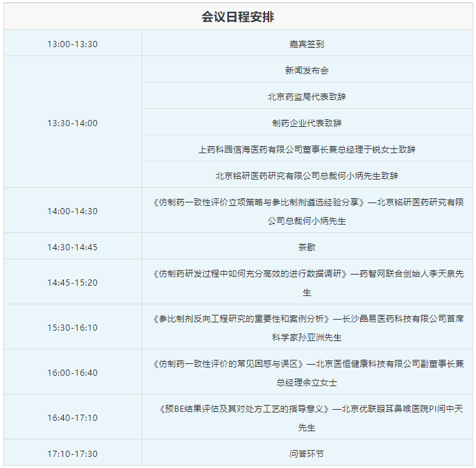Click the 新闻发布会 agenda row
This screenshot has width=476, height=468.
[307, 70]
